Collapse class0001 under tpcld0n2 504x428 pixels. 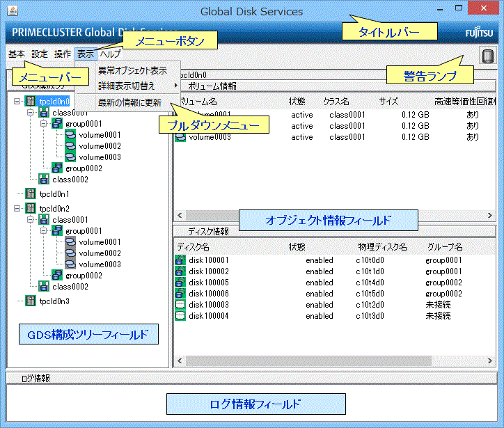point(30,220)
